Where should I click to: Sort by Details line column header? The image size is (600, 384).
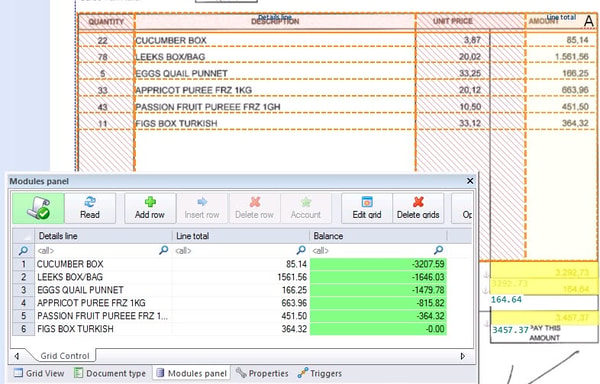(103, 236)
